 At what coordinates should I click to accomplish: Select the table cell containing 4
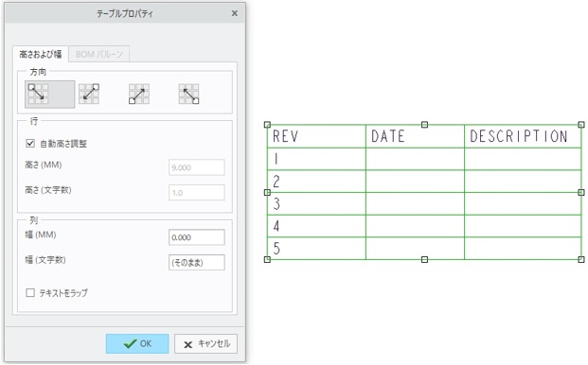(316, 226)
